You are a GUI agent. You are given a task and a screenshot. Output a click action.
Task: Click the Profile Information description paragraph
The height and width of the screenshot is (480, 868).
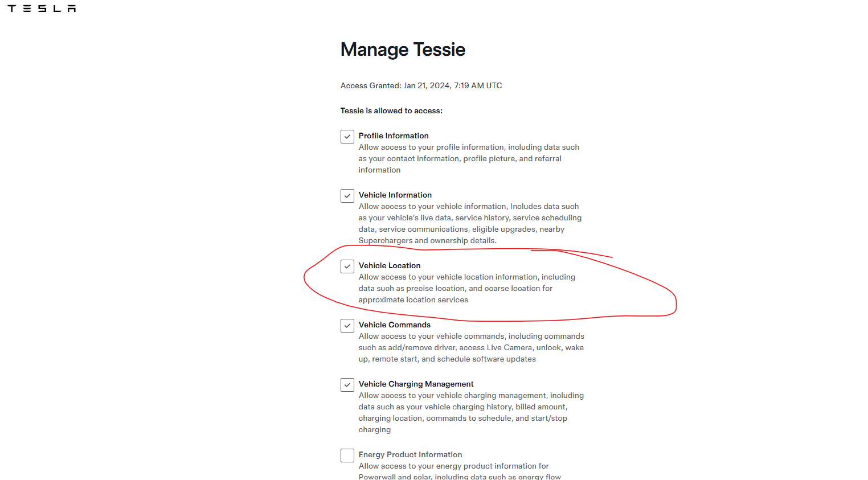(x=469, y=158)
